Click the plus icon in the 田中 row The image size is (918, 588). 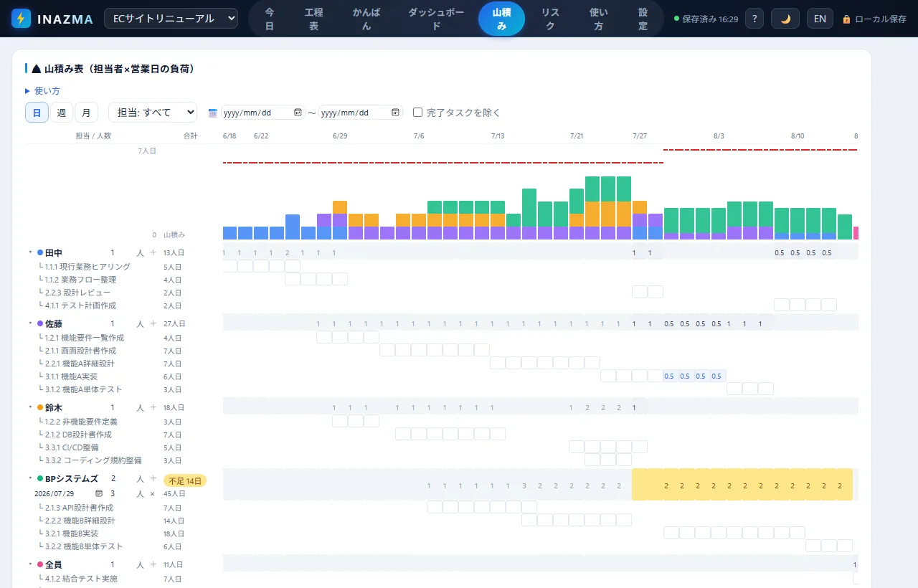pyautogui.click(x=153, y=252)
